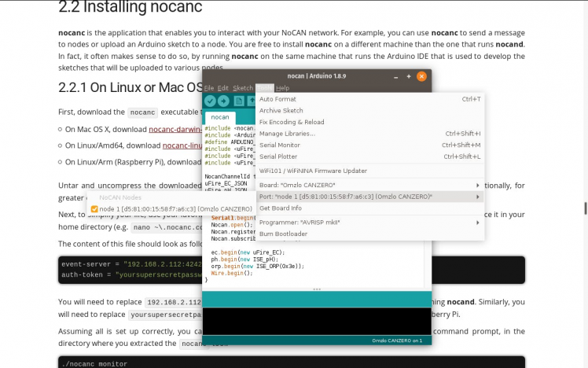Close the Arduino window with orange X

click(x=421, y=76)
